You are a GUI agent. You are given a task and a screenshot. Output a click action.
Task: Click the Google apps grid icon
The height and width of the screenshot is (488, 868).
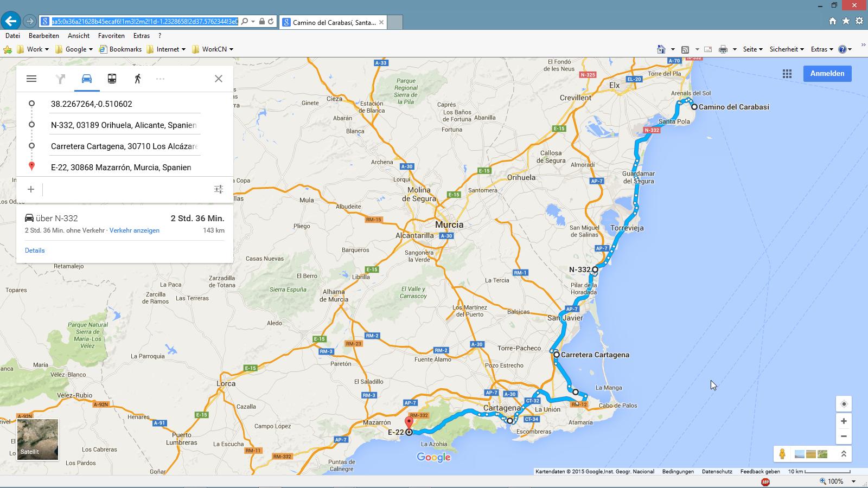click(787, 74)
